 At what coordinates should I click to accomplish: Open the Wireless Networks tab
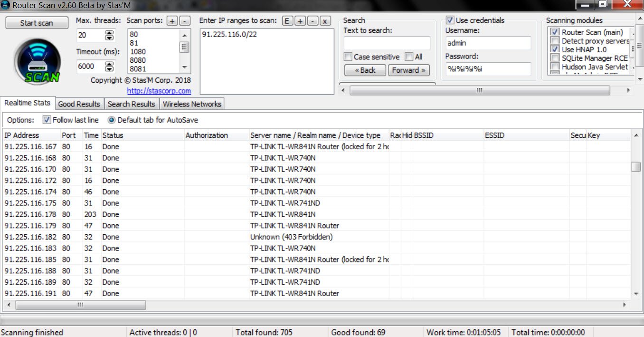coord(192,104)
